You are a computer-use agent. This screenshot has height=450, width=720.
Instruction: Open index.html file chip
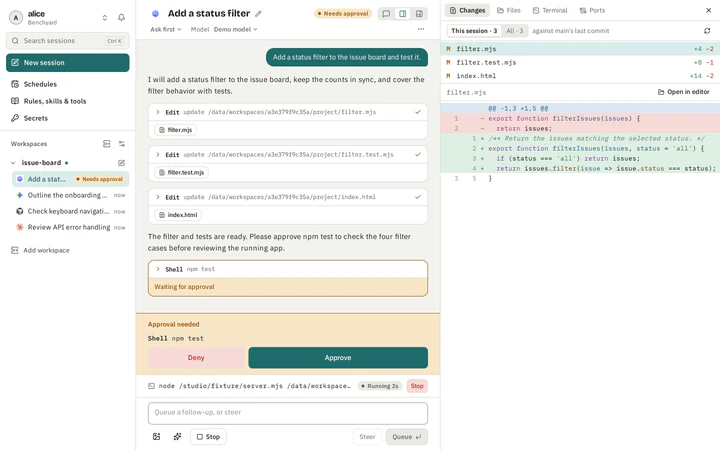[178, 215]
